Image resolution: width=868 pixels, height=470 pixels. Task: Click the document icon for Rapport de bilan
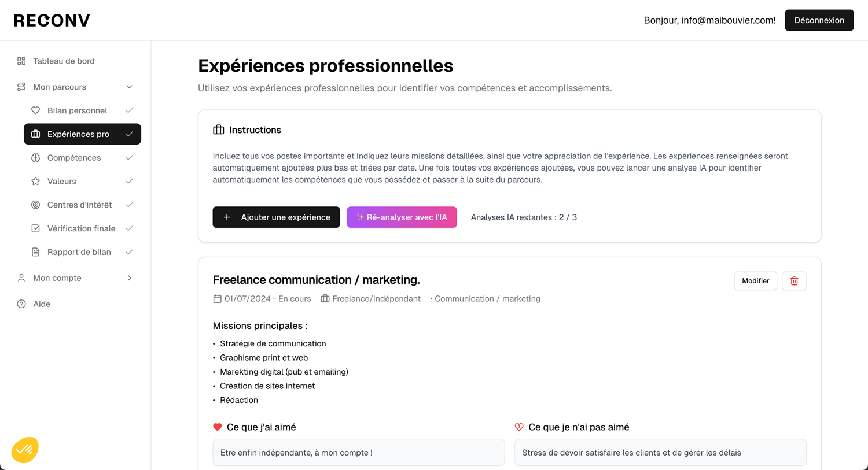click(x=36, y=252)
